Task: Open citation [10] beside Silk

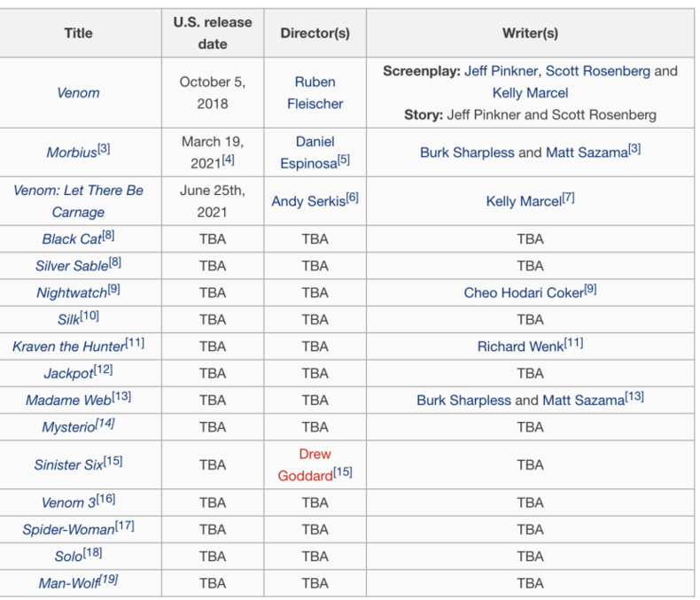Action: click(x=89, y=316)
